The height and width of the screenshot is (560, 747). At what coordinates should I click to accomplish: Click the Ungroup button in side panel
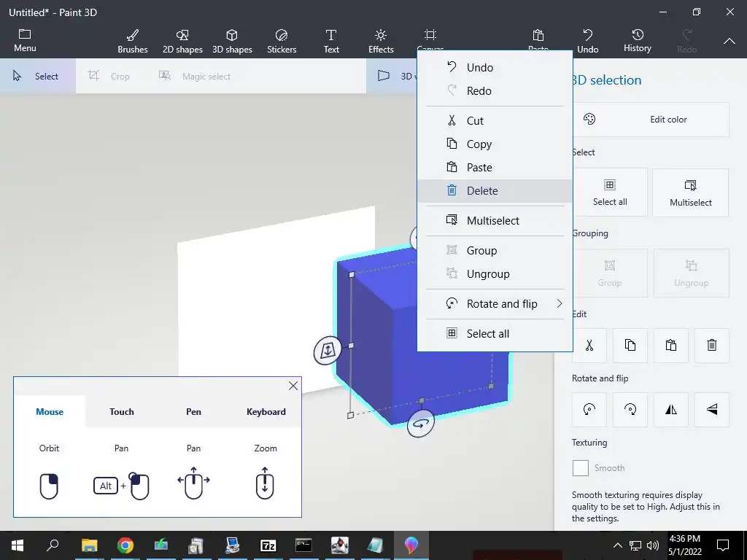pos(692,273)
